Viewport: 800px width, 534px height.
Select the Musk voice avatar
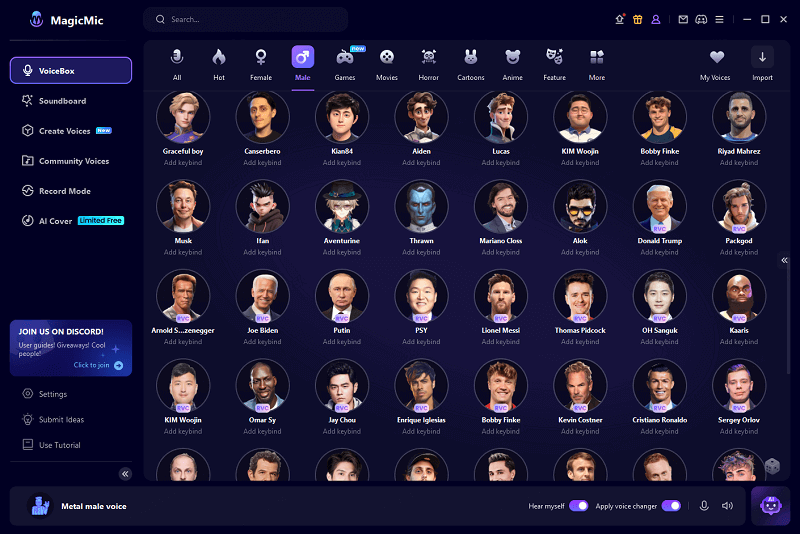click(183, 206)
